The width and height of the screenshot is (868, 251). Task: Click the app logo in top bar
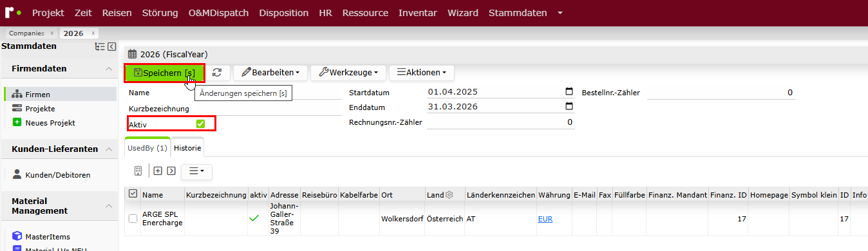tap(13, 12)
